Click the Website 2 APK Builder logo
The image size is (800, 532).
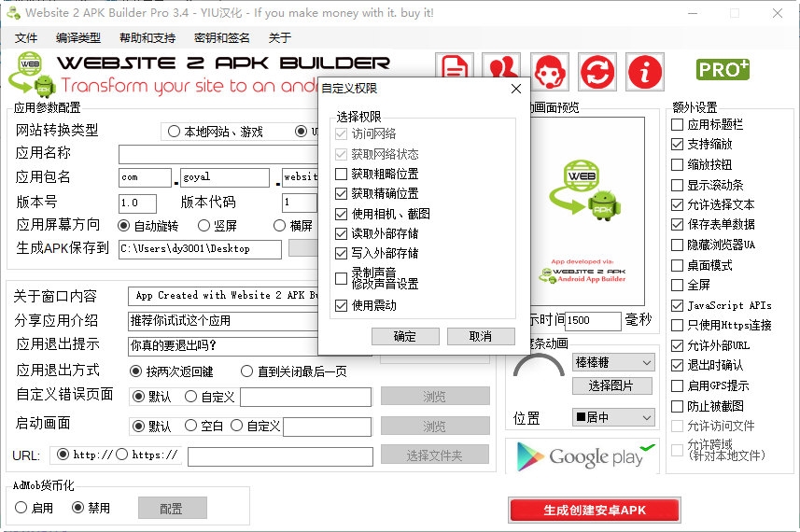coord(31,74)
